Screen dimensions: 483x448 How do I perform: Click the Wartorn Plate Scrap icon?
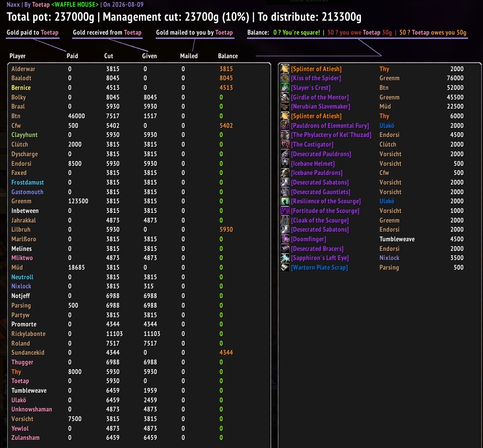[285, 267]
